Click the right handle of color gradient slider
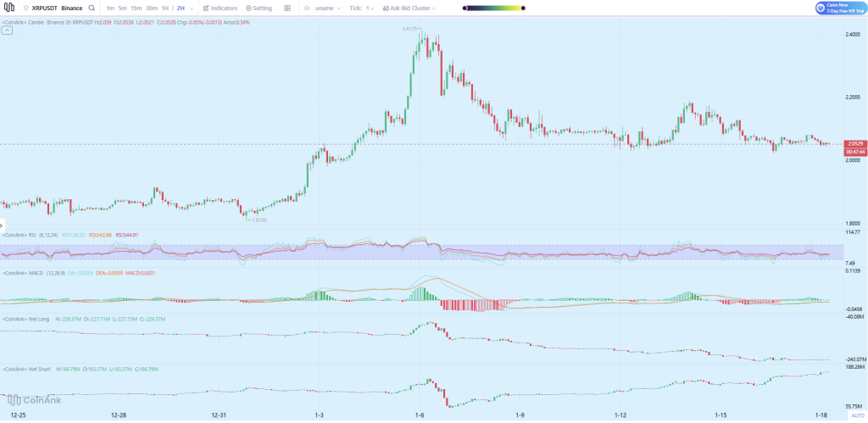The height and width of the screenshot is (423, 868). (x=522, y=8)
